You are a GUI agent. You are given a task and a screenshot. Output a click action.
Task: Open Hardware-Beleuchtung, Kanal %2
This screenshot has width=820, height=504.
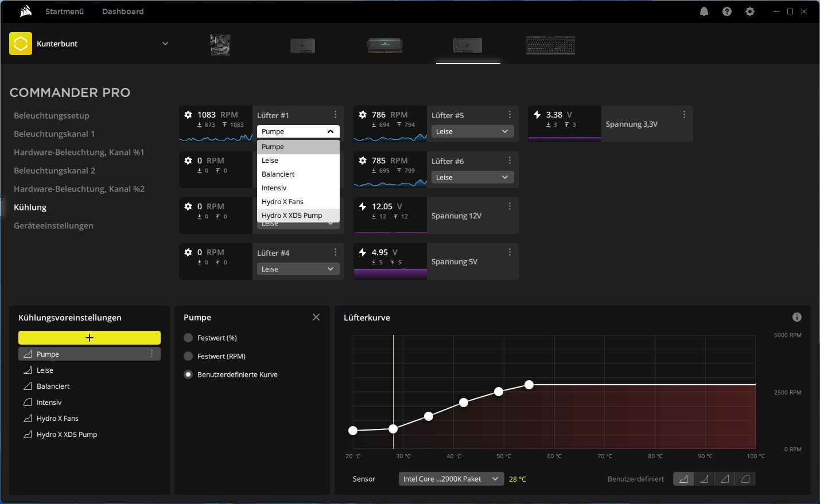pos(79,189)
